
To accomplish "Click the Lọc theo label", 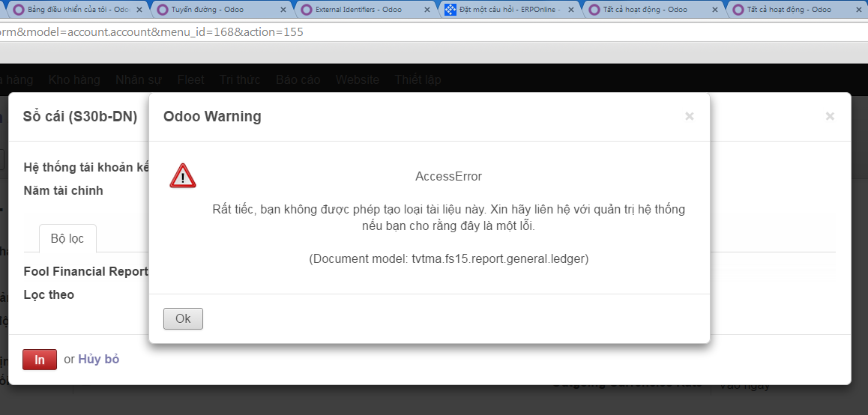I will click(x=49, y=295).
